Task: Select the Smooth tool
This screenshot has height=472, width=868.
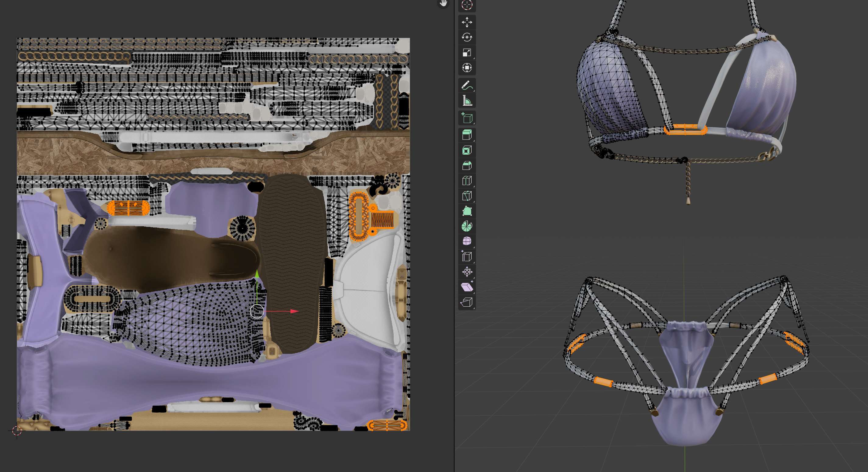Action: pyautogui.click(x=467, y=241)
